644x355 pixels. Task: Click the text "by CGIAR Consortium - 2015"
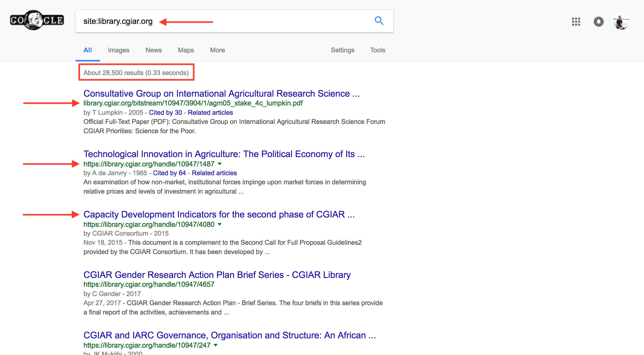126,233
